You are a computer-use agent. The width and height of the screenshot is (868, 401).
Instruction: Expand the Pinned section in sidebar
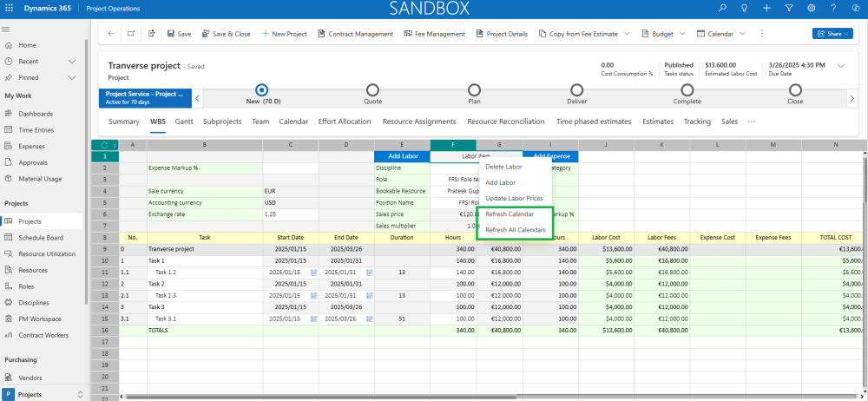(x=71, y=77)
